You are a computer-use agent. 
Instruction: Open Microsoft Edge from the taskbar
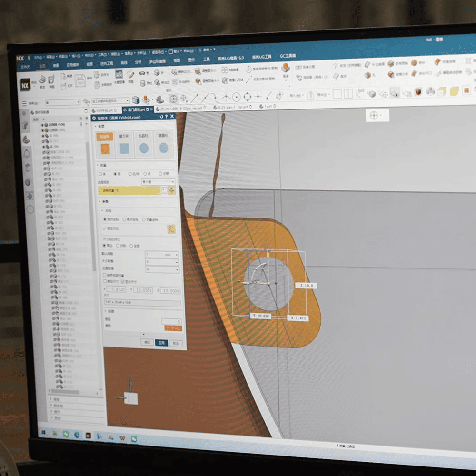tap(77, 435)
